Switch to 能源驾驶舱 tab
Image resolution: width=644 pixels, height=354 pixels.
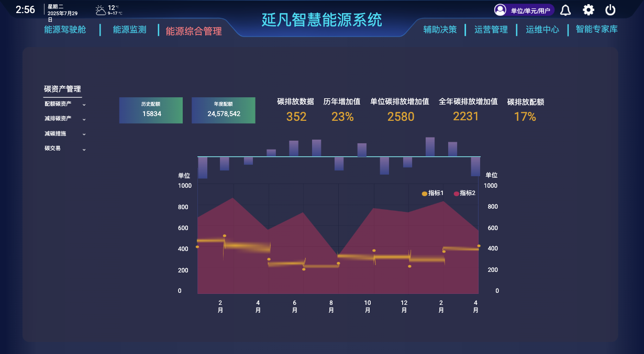[65, 30]
